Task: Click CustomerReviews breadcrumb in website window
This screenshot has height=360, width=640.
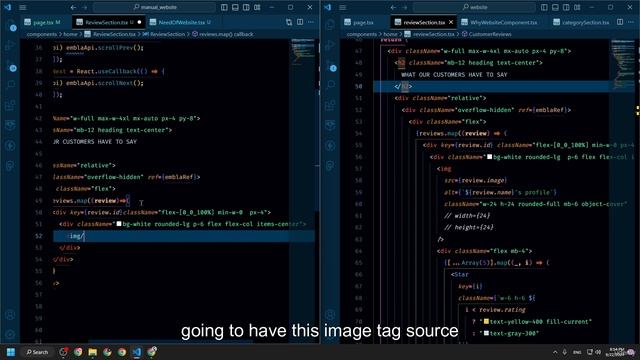Action: [487, 34]
